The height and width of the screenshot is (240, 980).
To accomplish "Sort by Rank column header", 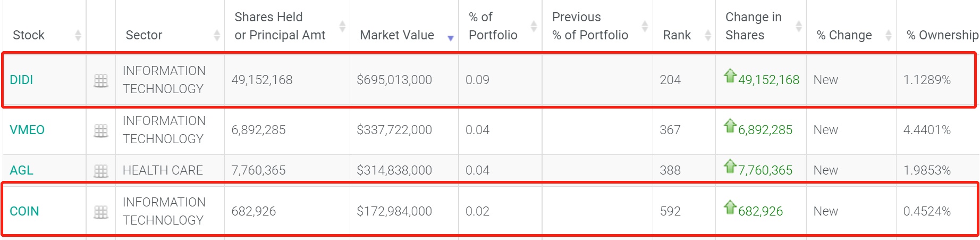I will (677, 35).
